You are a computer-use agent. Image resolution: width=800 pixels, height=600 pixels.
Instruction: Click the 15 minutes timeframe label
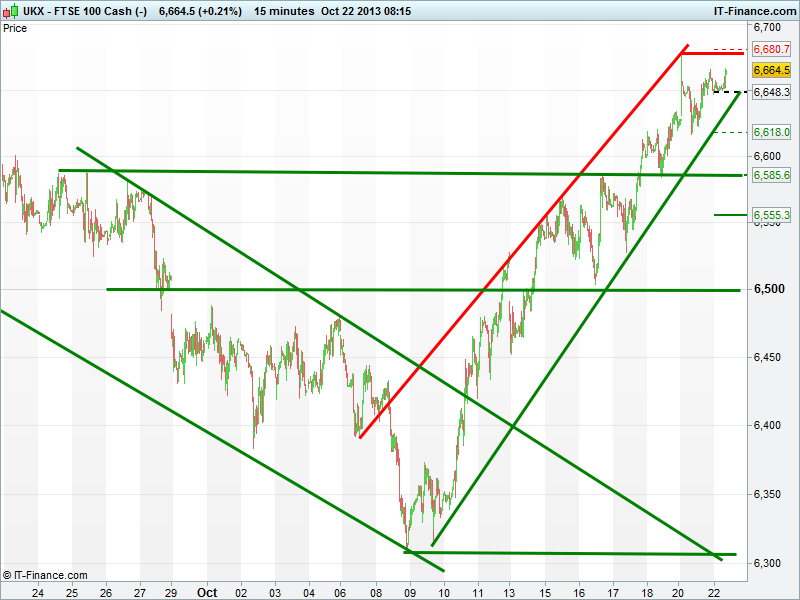tap(284, 11)
